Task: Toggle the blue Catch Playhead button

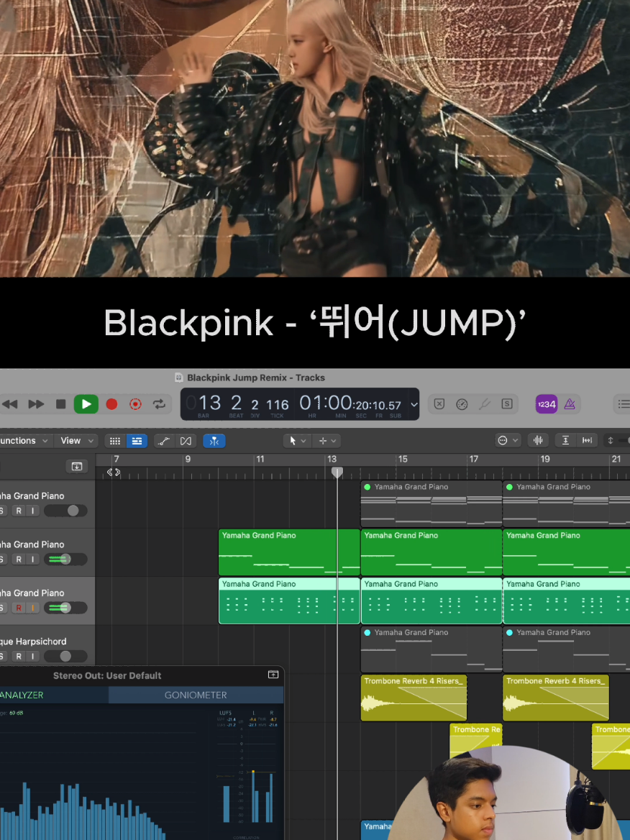Action: [214, 441]
